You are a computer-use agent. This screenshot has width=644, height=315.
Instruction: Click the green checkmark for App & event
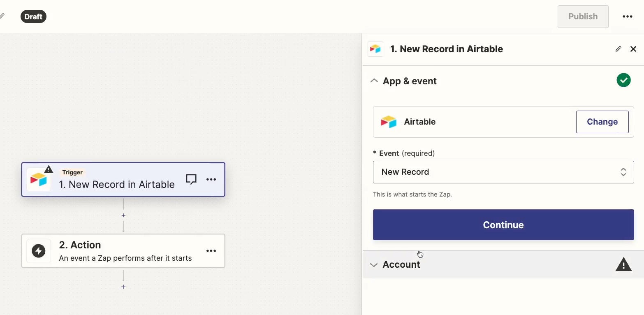(623, 80)
